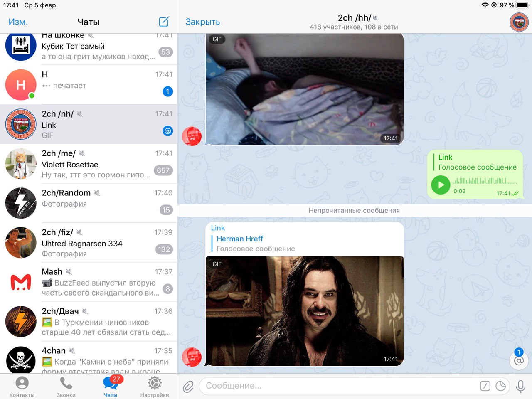Tap the microphone record icon

[x=520, y=386]
